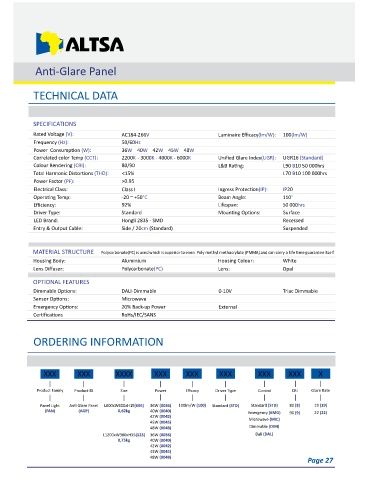
Task: Click the Rated Voltage value AC184-264V
Action: 135,135
